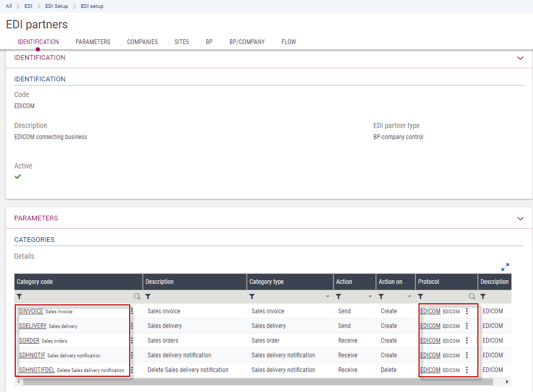This screenshot has width=533, height=392.
Task: Open actions menu beside SORDER category code
Action: pos(132,341)
